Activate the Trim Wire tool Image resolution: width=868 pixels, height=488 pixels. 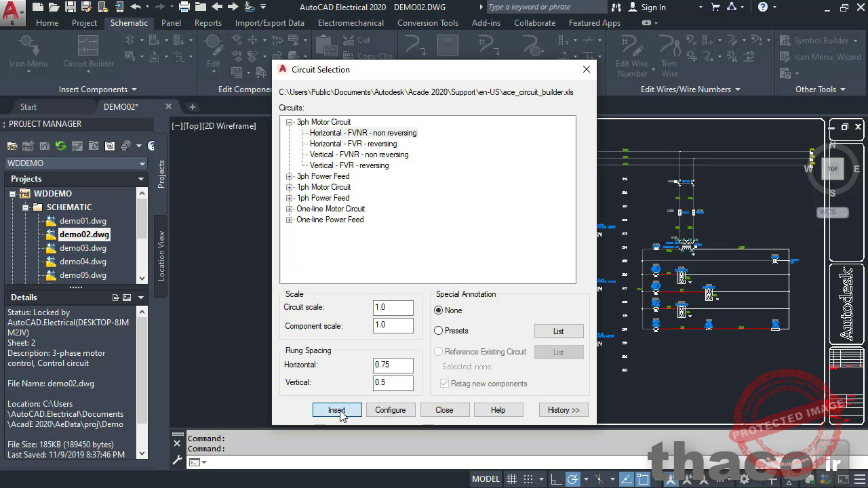pos(669,51)
